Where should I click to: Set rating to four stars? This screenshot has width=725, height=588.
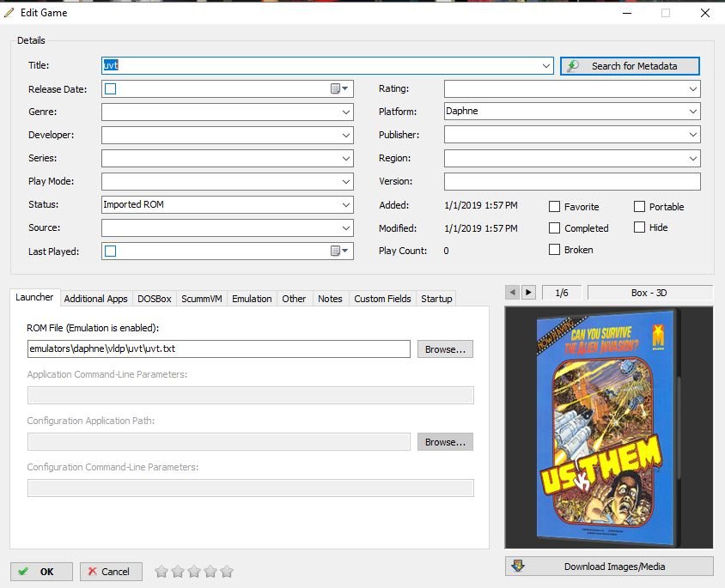click(210, 572)
